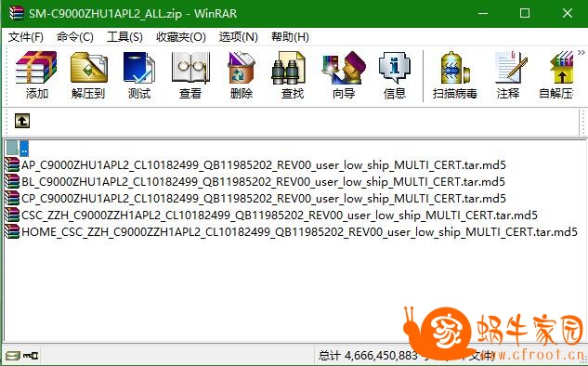Open the 命令(C) menu
This screenshot has width=588, height=366.
(x=75, y=37)
